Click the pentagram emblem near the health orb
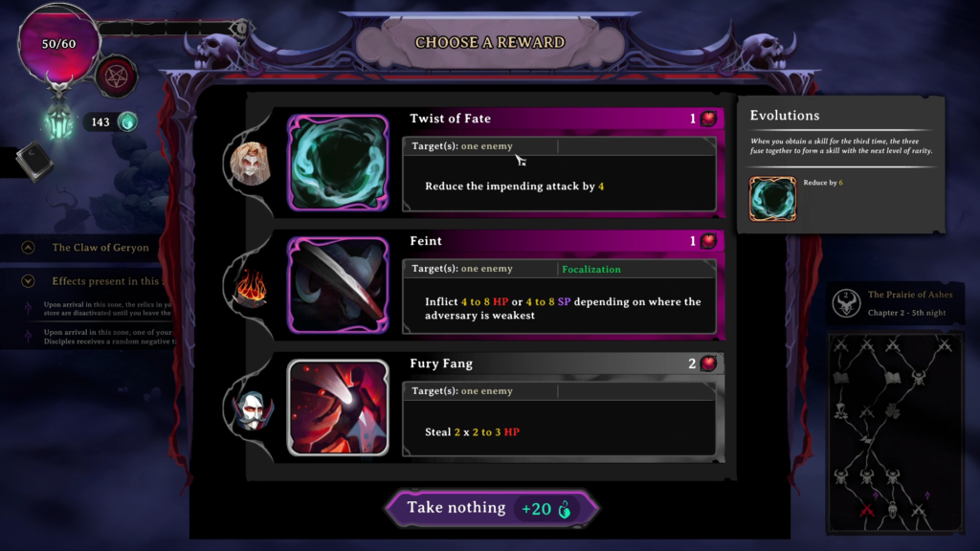 pos(116,77)
